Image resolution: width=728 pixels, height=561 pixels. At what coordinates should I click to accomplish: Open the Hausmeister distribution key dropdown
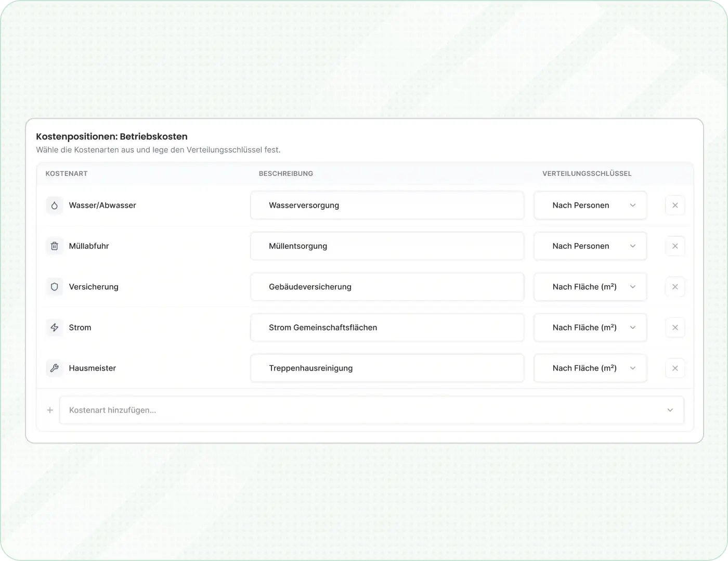coord(590,368)
